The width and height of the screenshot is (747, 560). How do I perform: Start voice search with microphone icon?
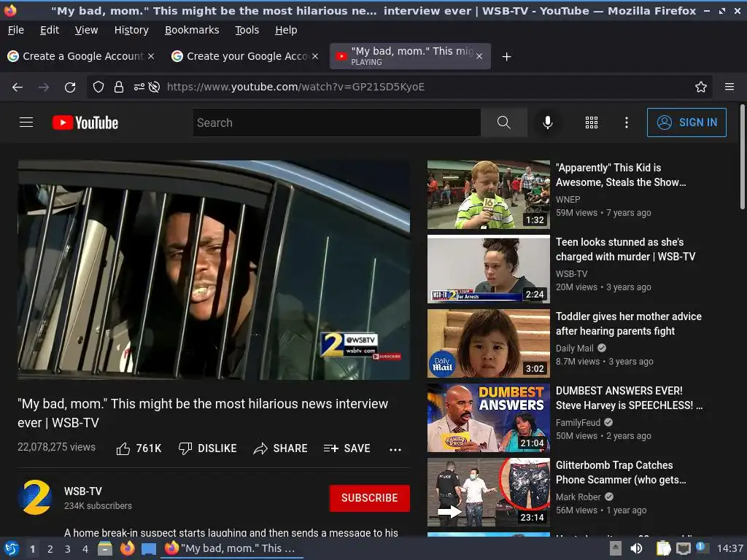click(547, 122)
